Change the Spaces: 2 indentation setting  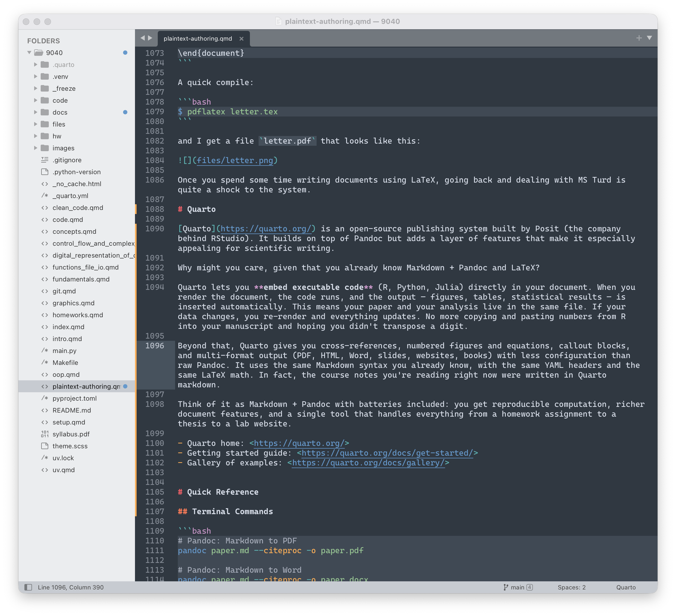coord(571,587)
